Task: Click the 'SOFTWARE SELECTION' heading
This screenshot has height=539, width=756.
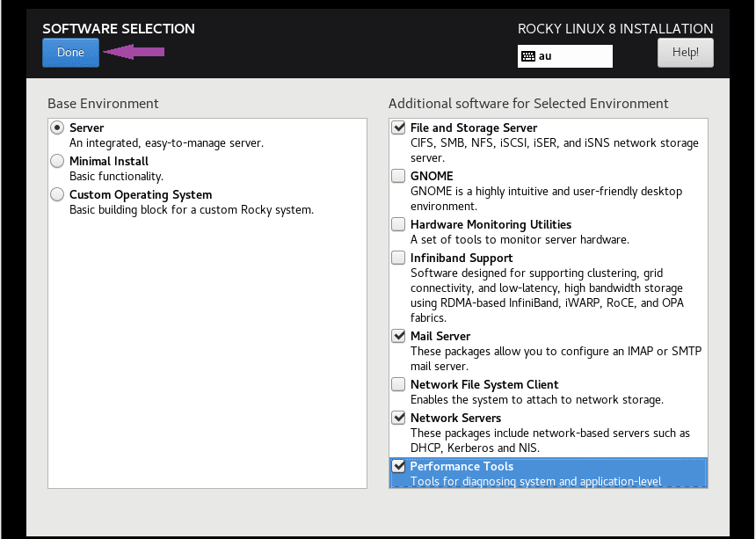Action: pos(119,29)
